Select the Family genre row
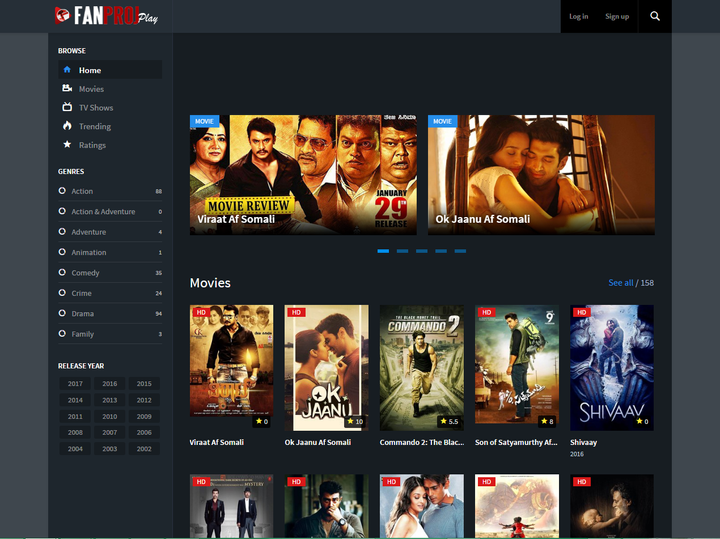Viewport: 720px width, 539px height. (110, 334)
